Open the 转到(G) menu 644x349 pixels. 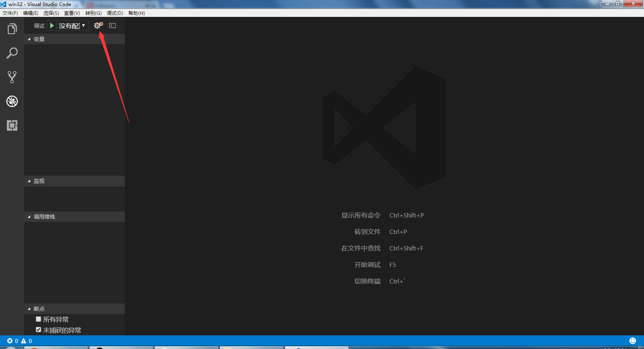point(93,13)
